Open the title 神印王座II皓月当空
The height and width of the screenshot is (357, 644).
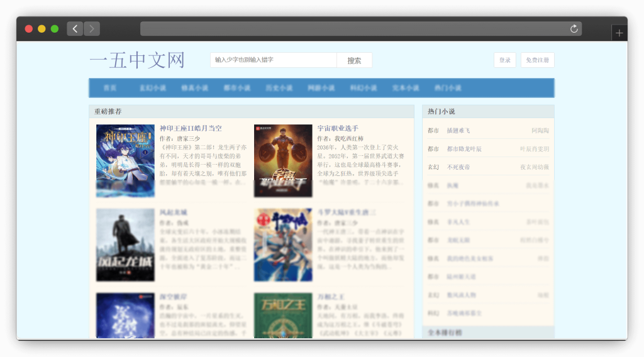coord(191,128)
